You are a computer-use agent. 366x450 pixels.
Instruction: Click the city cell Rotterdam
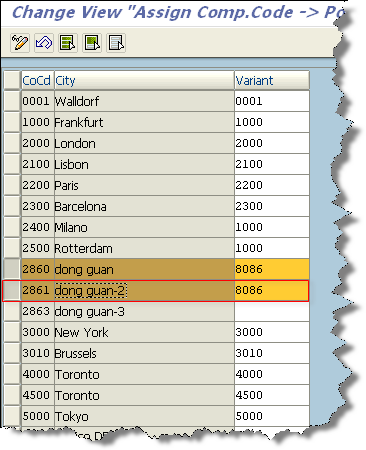144,248
